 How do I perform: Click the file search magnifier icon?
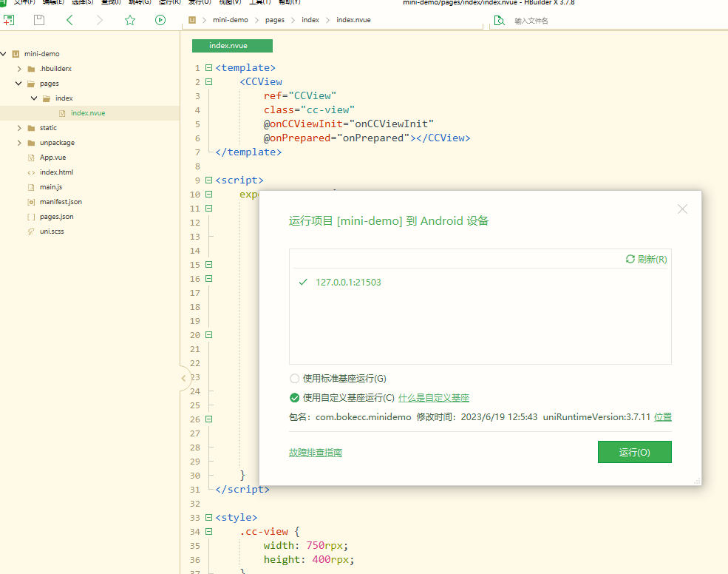point(499,21)
